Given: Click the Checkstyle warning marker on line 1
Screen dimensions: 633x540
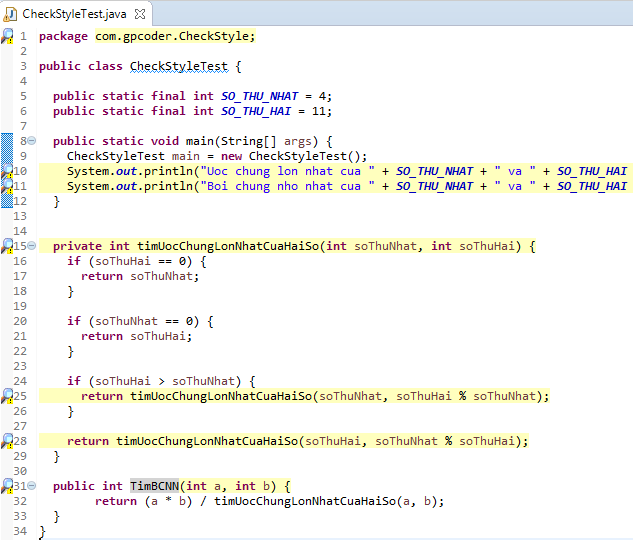Looking at the screenshot, I should [7, 36].
